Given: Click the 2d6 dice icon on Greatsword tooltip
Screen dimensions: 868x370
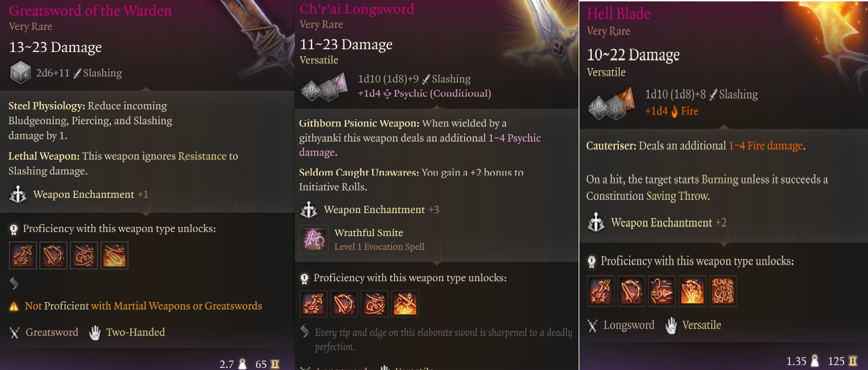Looking at the screenshot, I should pos(20,73).
